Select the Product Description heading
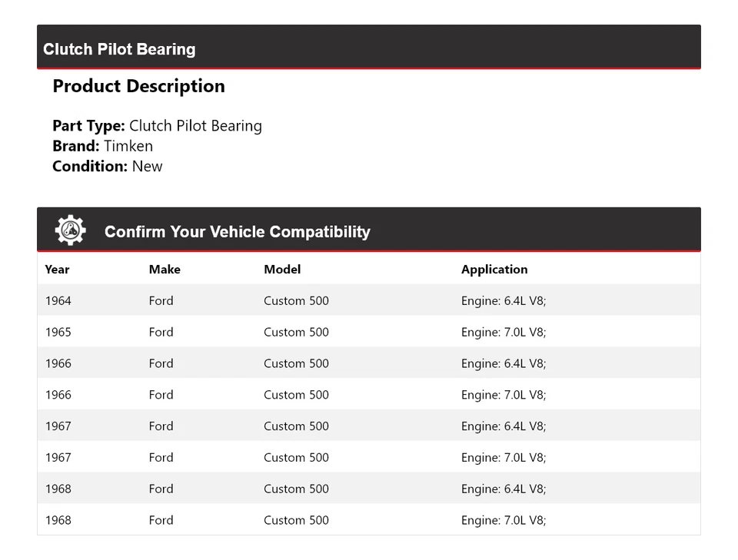The height and width of the screenshot is (560, 738). pos(138,86)
